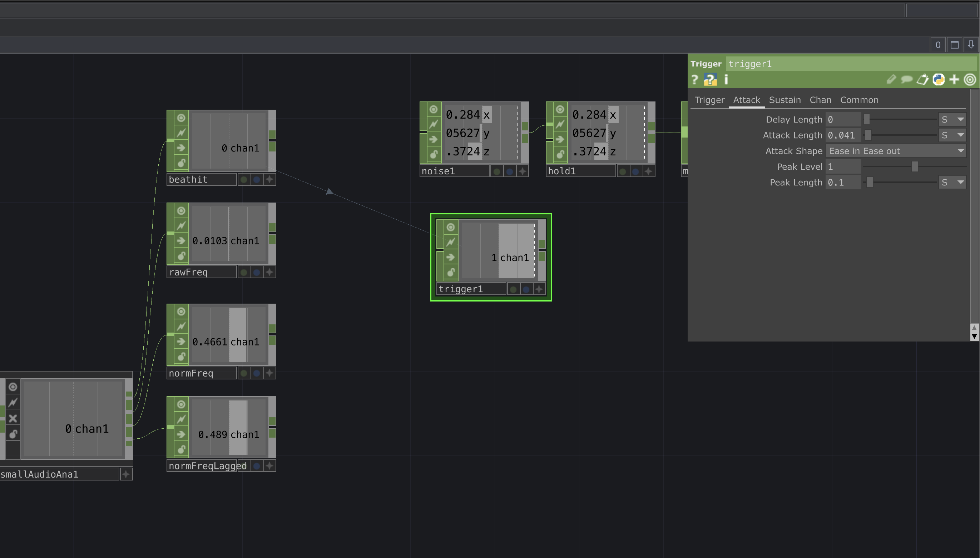
Task: Switch to the Sustain tab
Action: click(x=785, y=100)
